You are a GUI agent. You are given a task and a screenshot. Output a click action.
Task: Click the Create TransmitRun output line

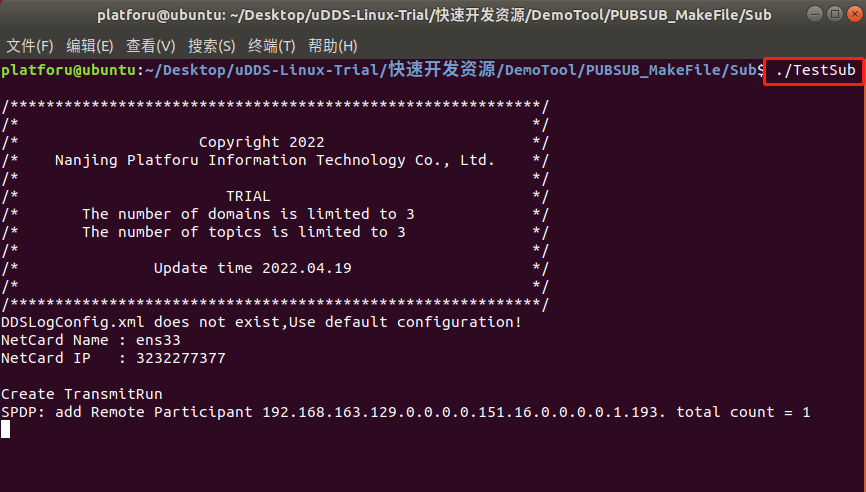[x=82, y=394]
